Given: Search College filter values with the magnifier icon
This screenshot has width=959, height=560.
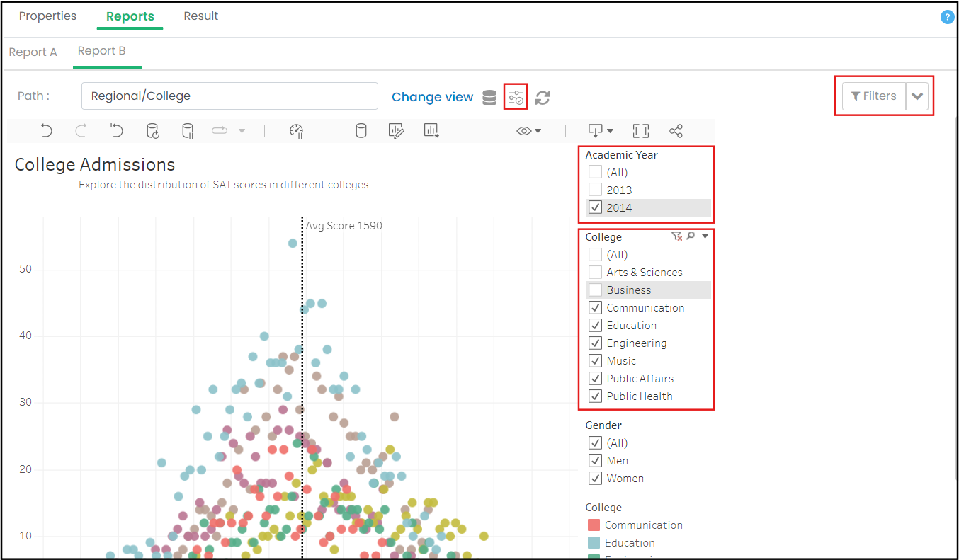Looking at the screenshot, I should (x=691, y=236).
